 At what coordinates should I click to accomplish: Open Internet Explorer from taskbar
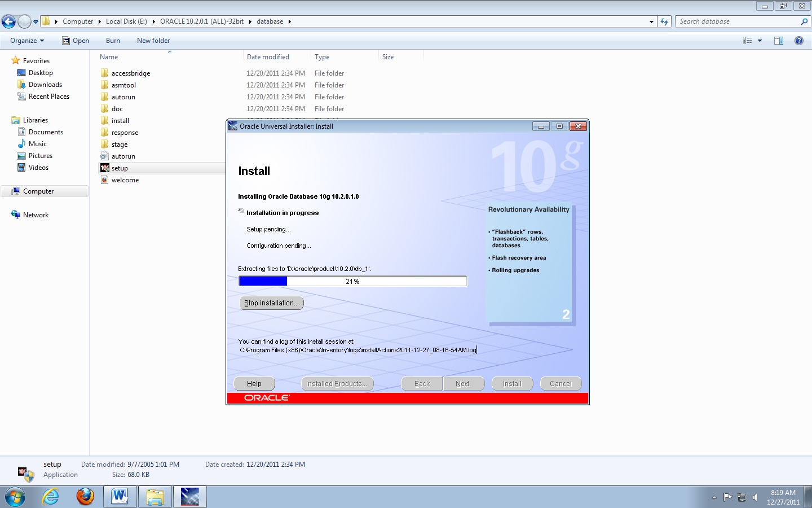point(51,497)
